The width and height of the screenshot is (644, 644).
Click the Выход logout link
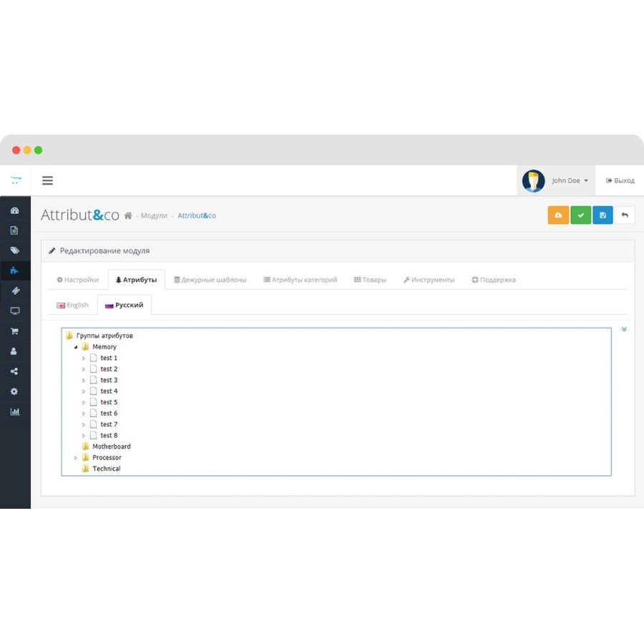pos(620,181)
